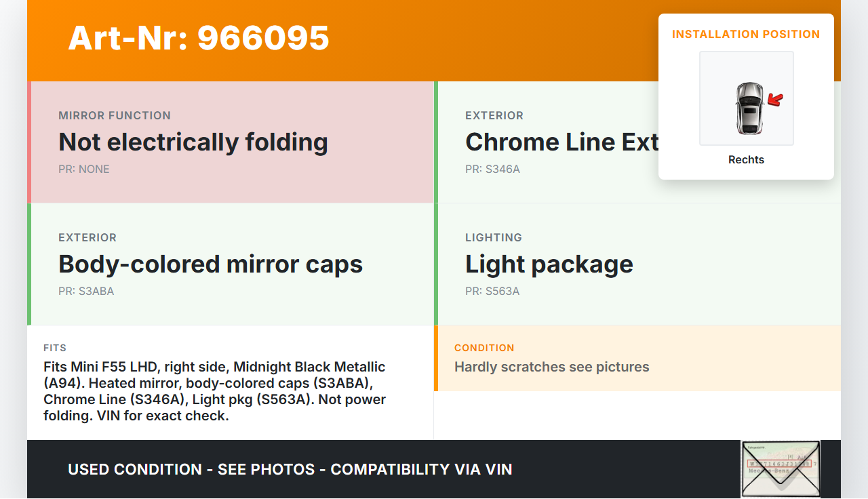Select the Light package card
868x499 pixels.
[x=637, y=264]
